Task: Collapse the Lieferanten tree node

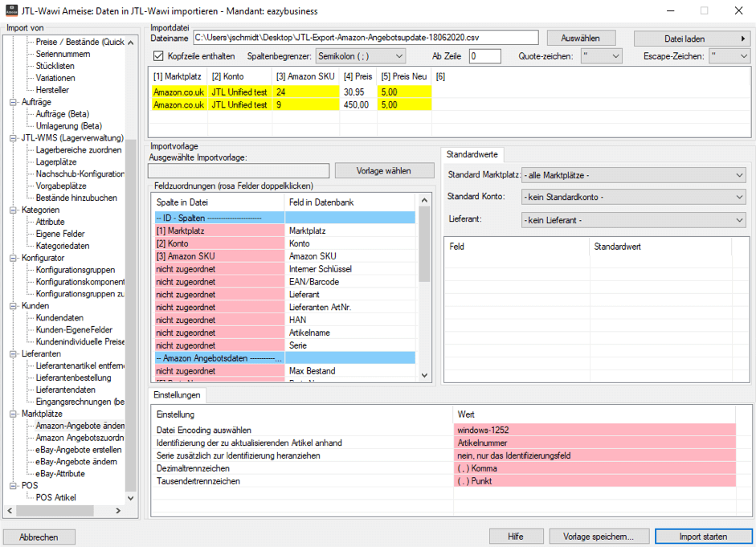Action: tap(13, 353)
